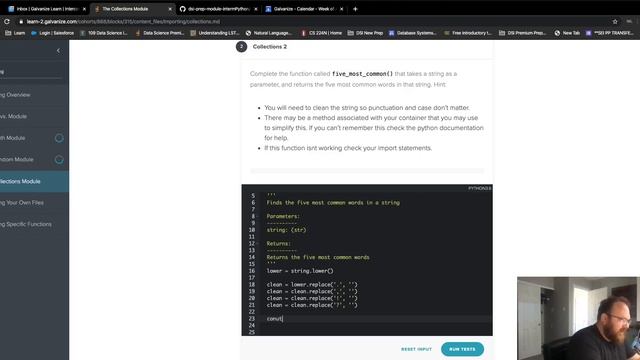The image size is (640, 360).
Task: Click the line 18 lower.replace code
Action: point(312,284)
